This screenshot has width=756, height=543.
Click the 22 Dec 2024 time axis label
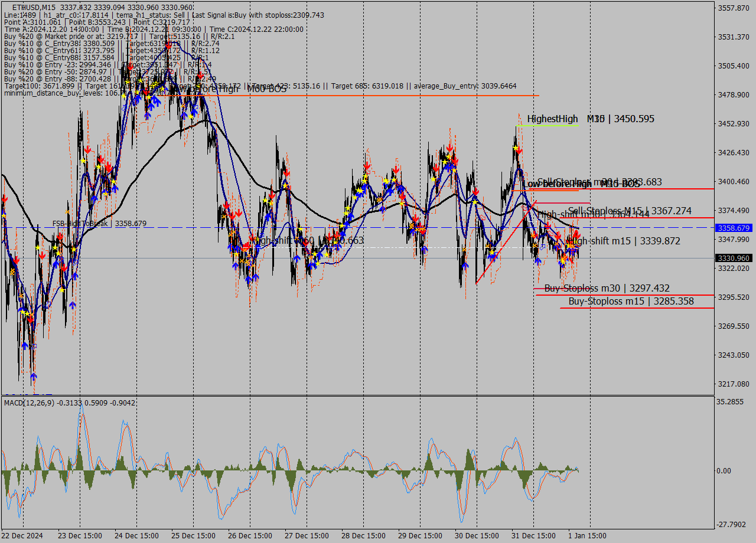click(x=22, y=536)
